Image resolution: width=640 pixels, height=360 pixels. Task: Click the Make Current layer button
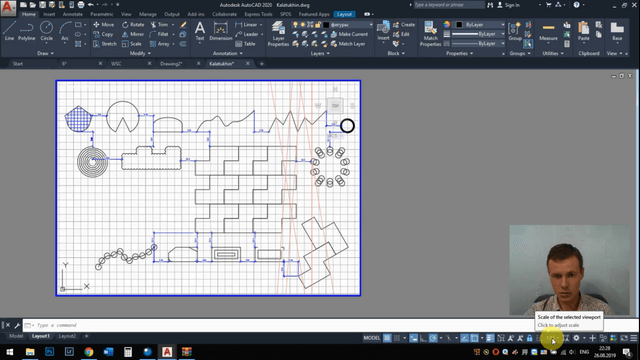pos(349,34)
